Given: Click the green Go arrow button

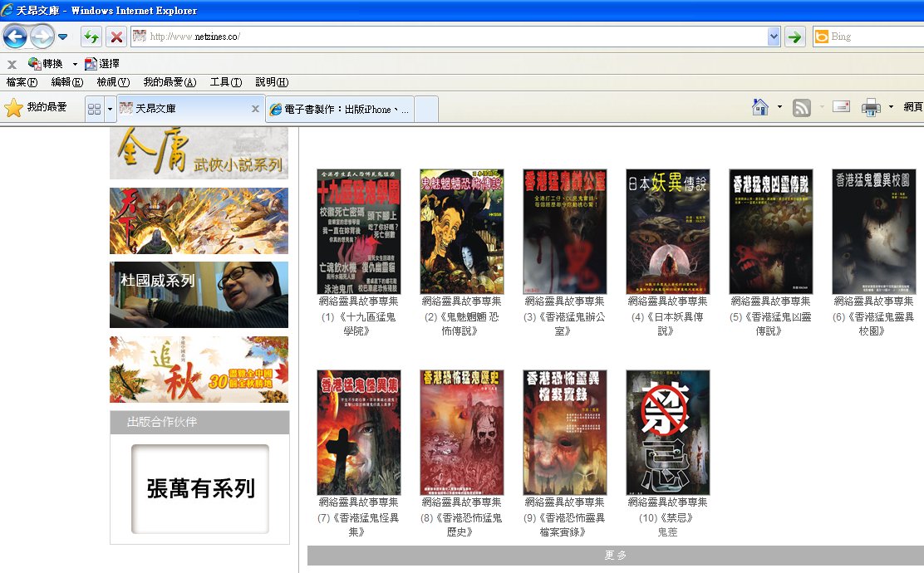Looking at the screenshot, I should pyautogui.click(x=795, y=37).
